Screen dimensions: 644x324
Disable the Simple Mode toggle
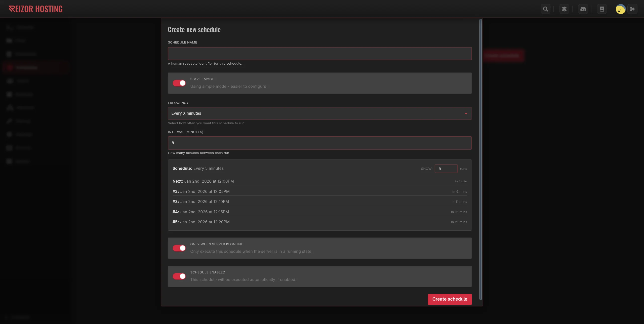point(179,83)
